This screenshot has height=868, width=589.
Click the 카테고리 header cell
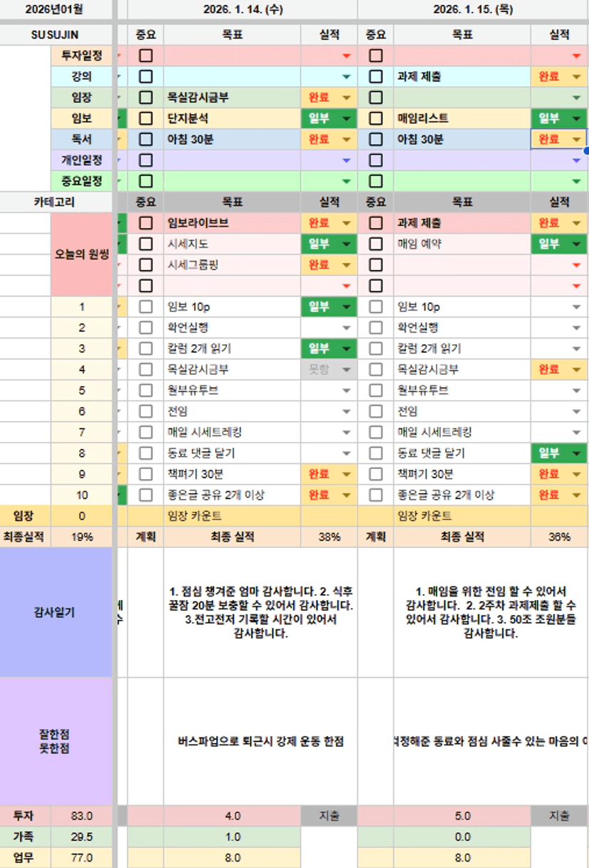point(56,202)
